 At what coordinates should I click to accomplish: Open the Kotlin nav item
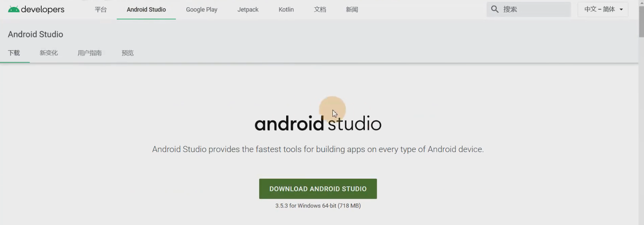[x=286, y=10]
